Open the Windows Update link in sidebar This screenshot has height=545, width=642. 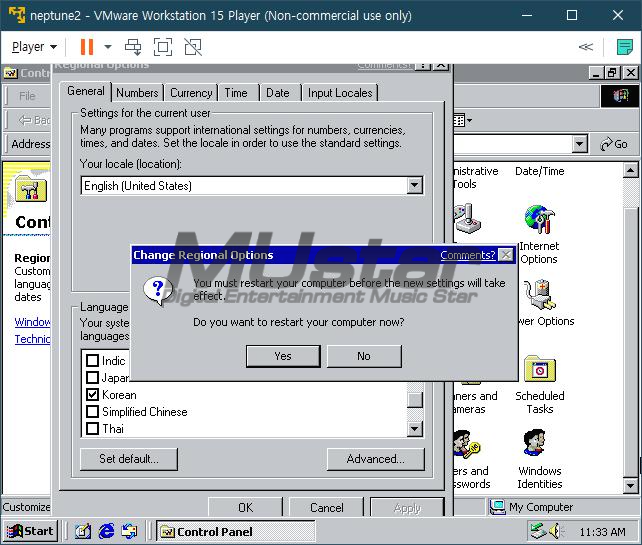pyautogui.click(x=32, y=322)
